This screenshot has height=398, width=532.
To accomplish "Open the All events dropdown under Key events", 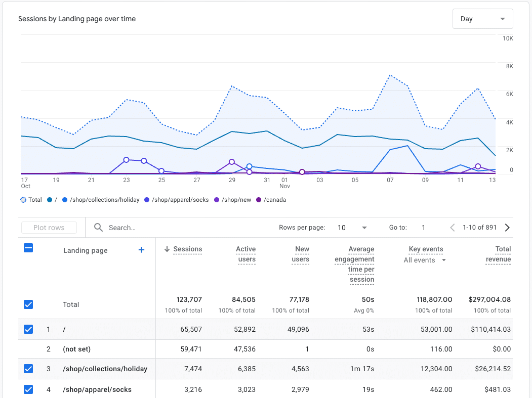I will [x=424, y=260].
